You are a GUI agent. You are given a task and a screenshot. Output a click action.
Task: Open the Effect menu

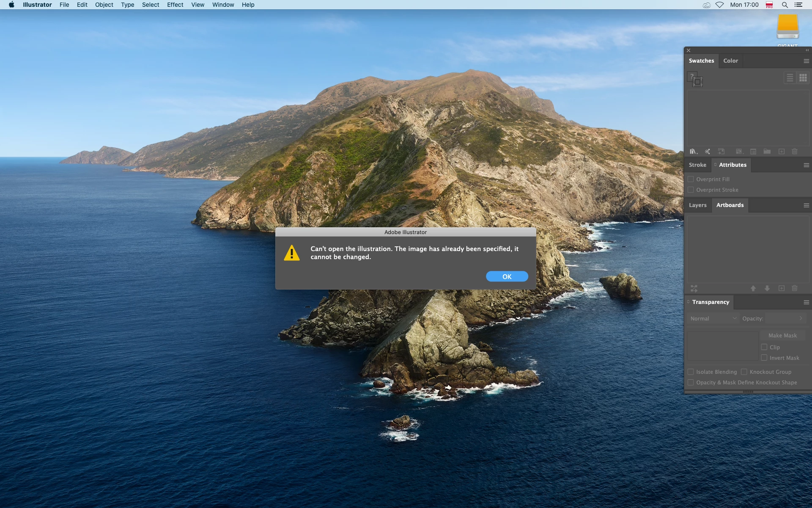coord(175,5)
